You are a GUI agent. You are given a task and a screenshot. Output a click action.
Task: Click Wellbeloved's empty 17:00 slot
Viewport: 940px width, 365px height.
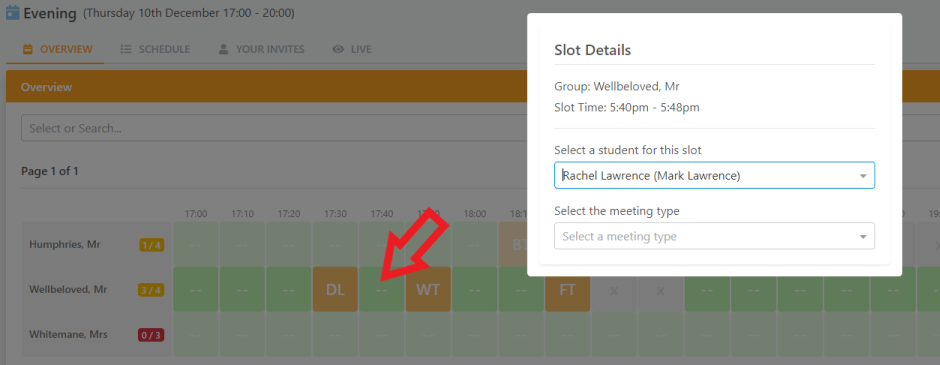click(x=195, y=289)
